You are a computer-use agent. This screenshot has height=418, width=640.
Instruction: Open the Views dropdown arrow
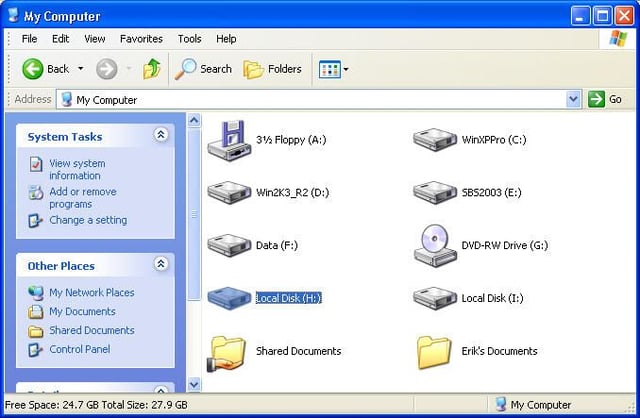tap(346, 69)
